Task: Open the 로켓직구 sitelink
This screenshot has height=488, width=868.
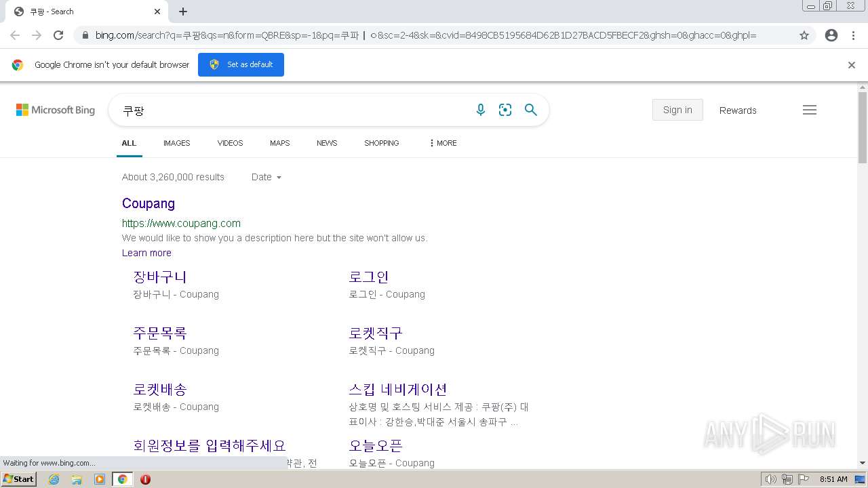Action: pyautogui.click(x=375, y=333)
